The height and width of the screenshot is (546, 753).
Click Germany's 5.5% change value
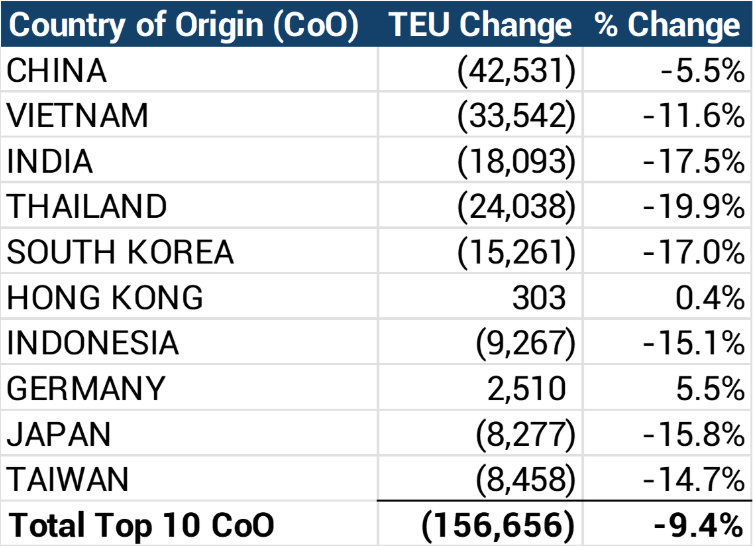[712, 388]
